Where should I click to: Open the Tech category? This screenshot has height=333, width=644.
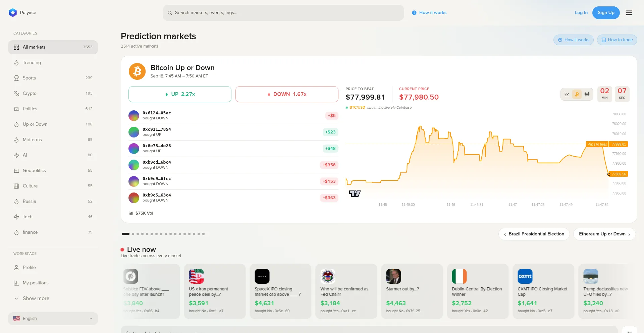pos(53,217)
